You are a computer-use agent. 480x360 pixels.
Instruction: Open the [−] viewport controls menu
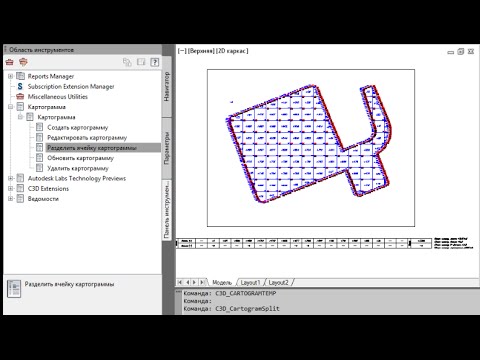coord(182,51)
